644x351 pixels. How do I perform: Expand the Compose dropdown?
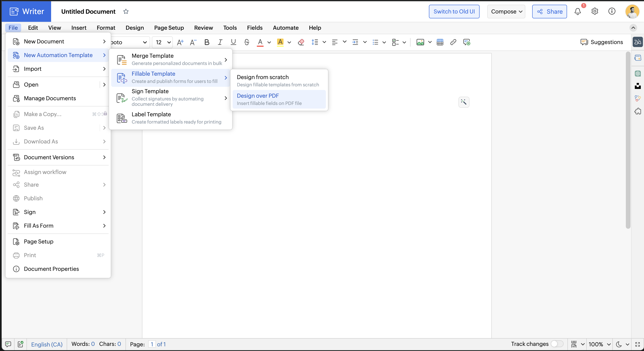click(506, 12)
